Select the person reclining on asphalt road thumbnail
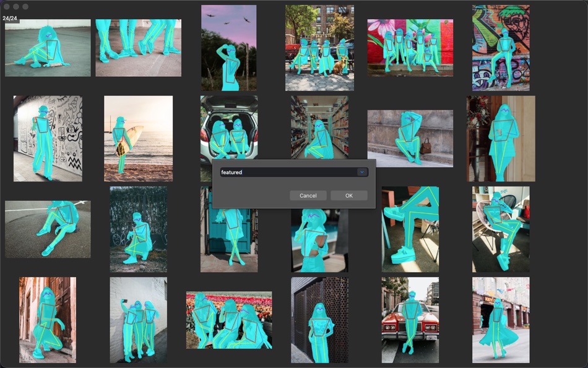This screenshot has width=588, height=368. [48, 229]
